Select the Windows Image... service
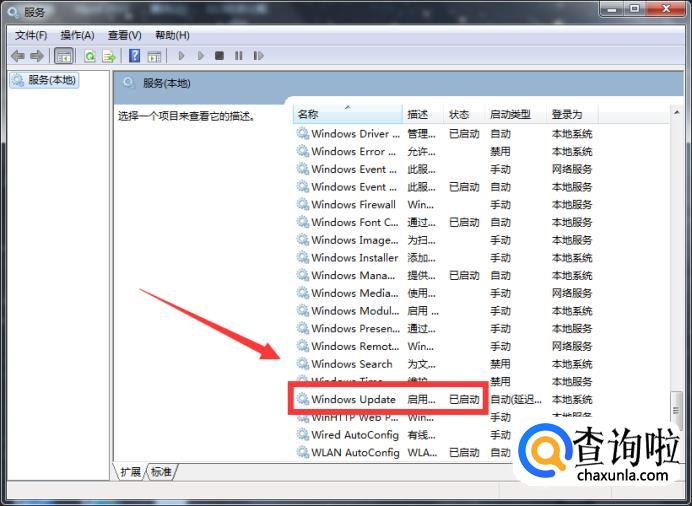The width and height of the screenshot is (692, 506). click(445, 240)
